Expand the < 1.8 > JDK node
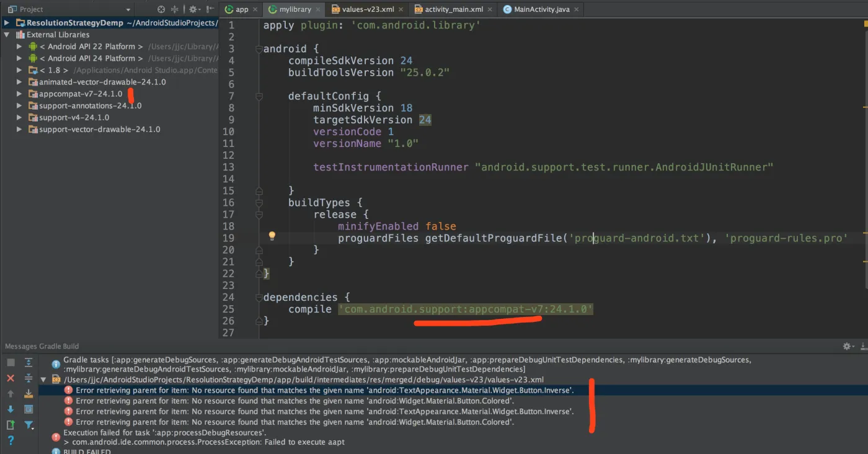The height and width of the screenshot is (454, 868). point(19,70)
